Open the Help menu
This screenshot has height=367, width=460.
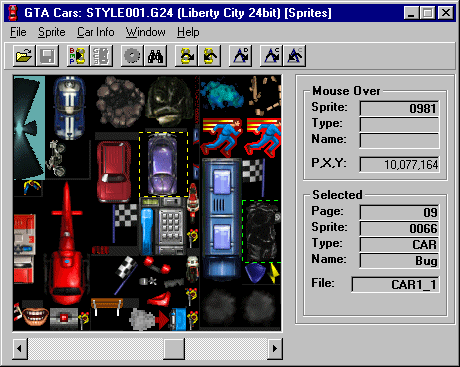[188, 32]
